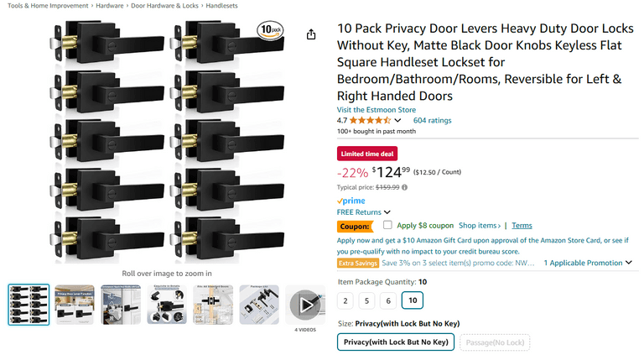Click the share icon above product image

pos(311,34)
